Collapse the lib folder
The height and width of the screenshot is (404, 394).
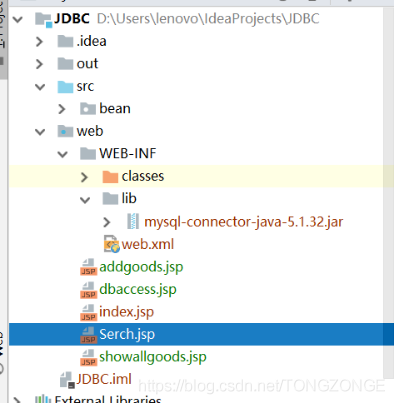(85, 199)
